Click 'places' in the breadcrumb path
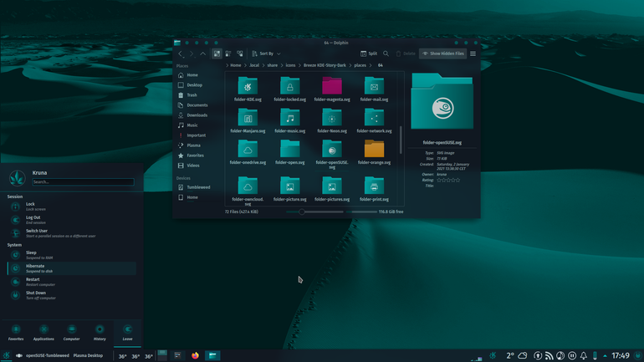The height and width of the screenshot is (362, 644). point(360,65)
